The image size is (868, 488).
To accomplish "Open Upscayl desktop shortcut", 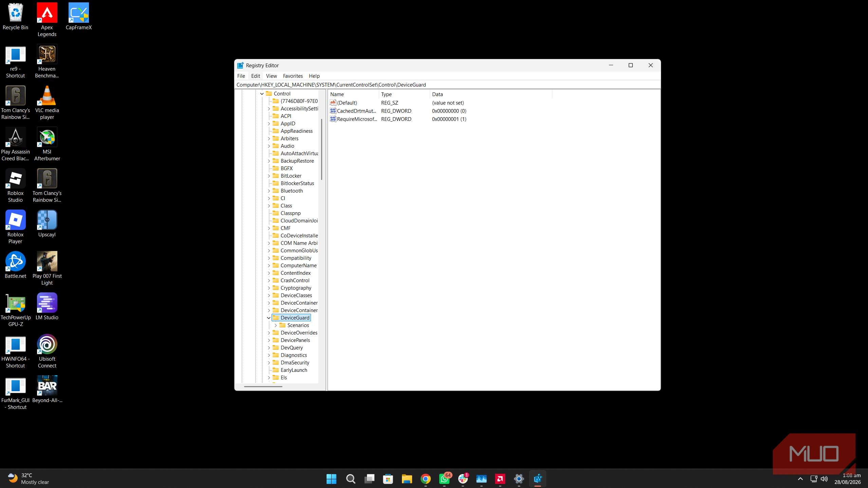I will (x=47, y=223).
